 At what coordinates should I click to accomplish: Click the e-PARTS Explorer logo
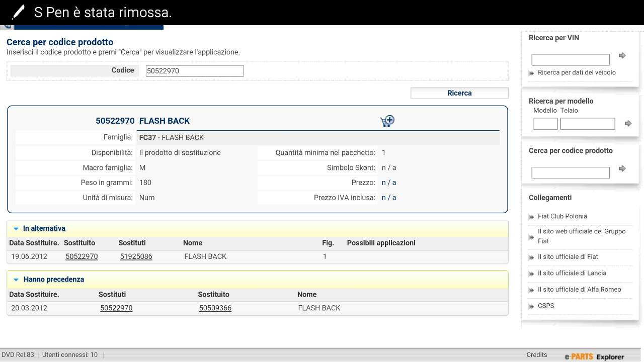click(x=594, y=357)
